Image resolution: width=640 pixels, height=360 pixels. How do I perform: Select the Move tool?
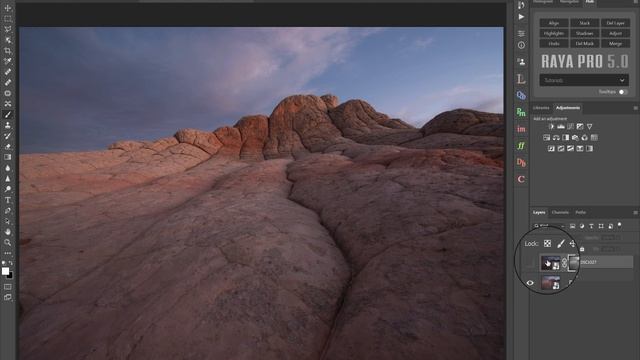(x=8, y=8)
